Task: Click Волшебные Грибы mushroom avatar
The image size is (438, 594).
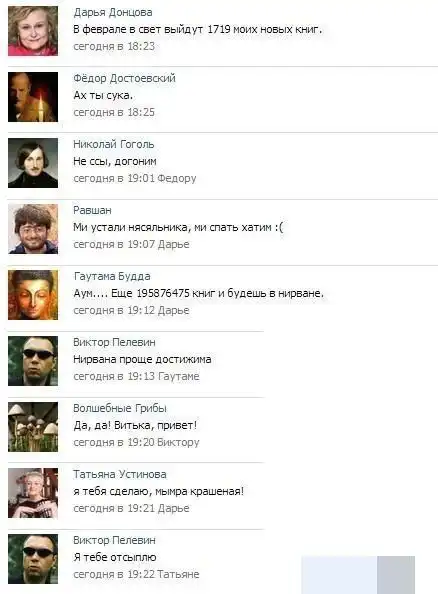Action: (x=33, y=427)
